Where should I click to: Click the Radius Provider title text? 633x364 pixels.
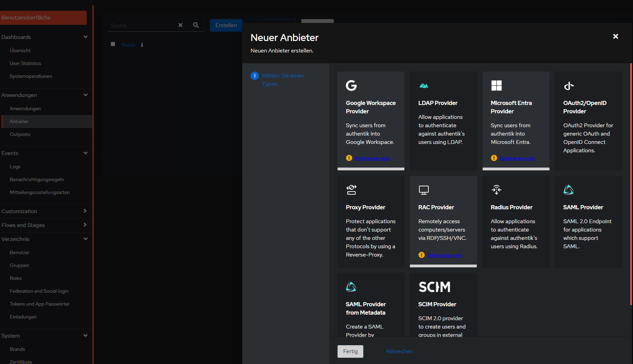pos(512,207)
